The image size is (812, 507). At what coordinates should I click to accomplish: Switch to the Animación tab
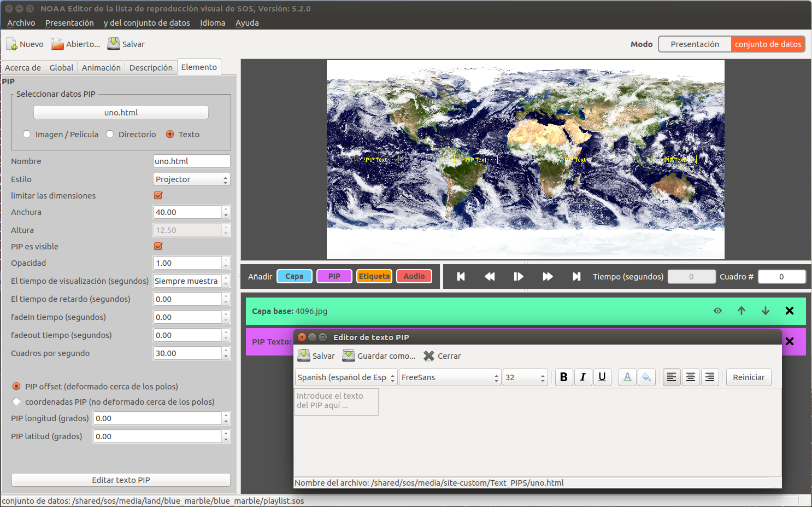101,68
